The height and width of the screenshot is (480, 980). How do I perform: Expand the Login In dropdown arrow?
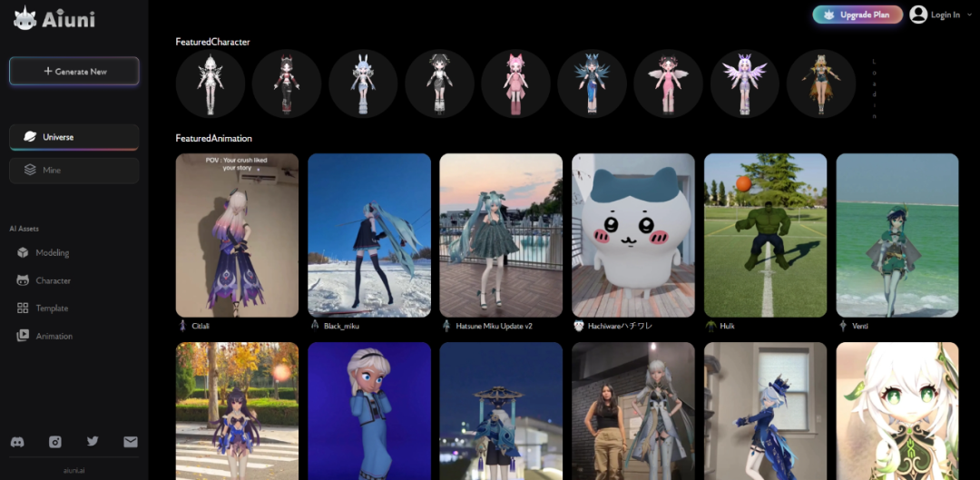(x=969, y=15)
